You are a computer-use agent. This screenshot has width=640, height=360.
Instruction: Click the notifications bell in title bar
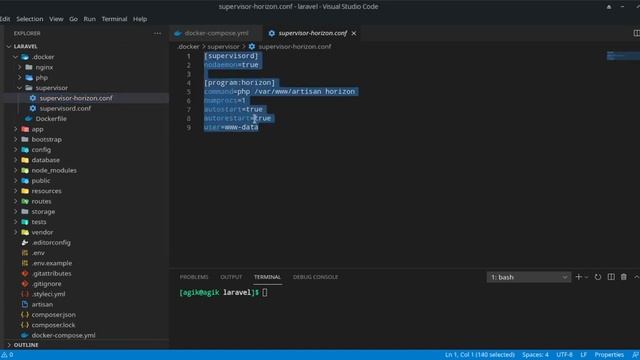tap(609, 7)
